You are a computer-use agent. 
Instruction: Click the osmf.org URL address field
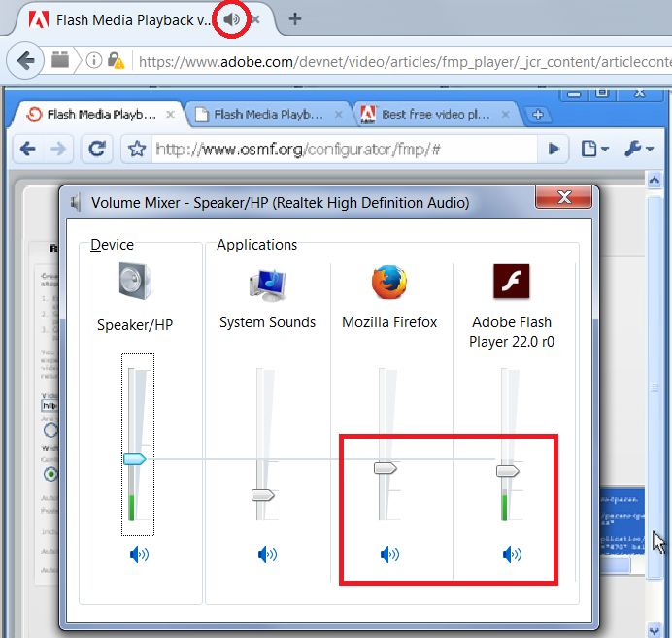point(330,149)
